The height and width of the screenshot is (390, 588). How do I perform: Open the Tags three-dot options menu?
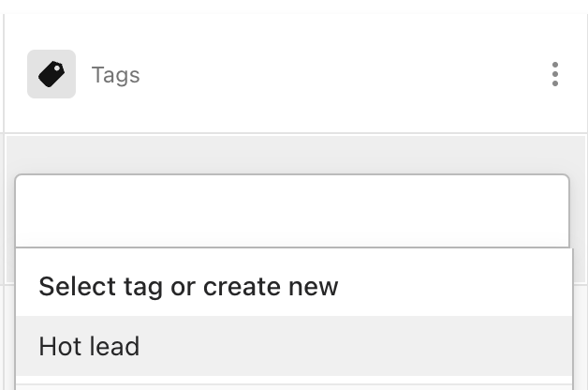pyautogui.click(x=555, y=74)
